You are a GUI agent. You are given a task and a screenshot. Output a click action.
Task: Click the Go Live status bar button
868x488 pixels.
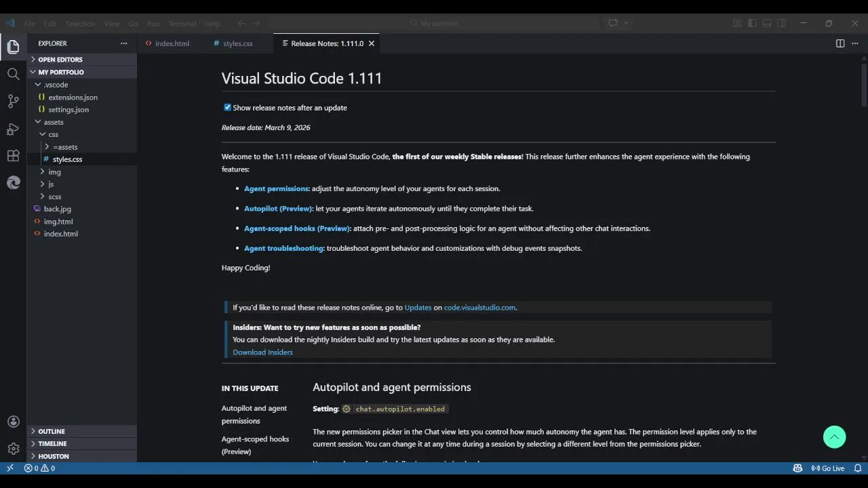[828, 468]
